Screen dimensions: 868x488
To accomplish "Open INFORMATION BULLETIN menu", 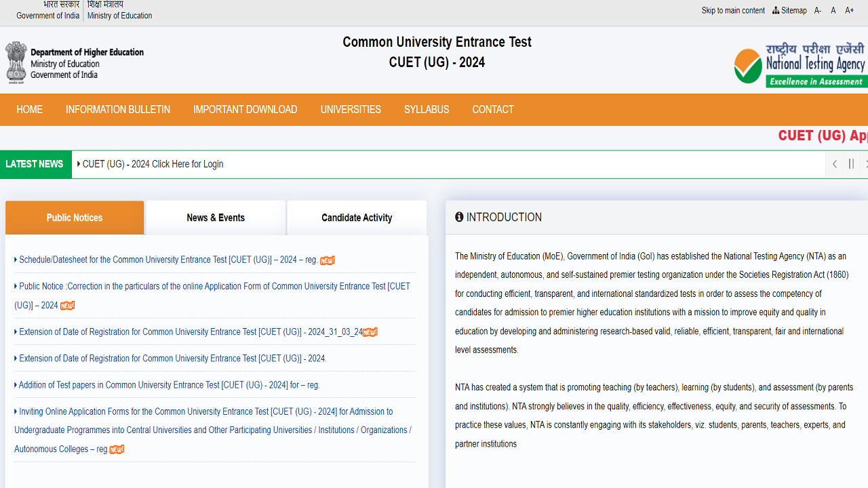I will click(x=118, y=109).
